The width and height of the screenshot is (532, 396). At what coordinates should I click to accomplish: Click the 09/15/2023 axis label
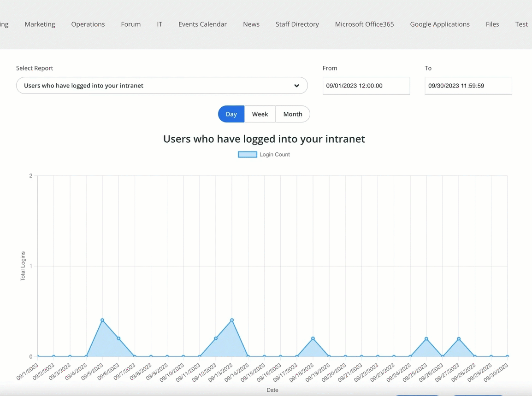click(253, 373)
